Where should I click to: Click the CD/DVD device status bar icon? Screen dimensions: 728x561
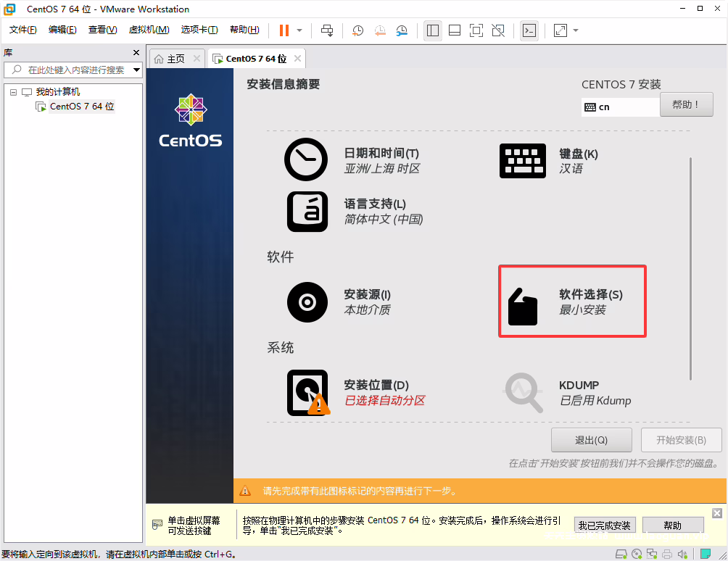point(637,554)
